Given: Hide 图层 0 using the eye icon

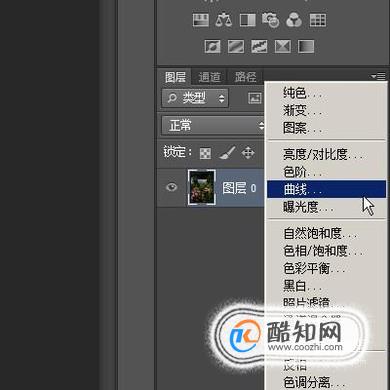Looking at the screenshot, I should click(172, 187).
